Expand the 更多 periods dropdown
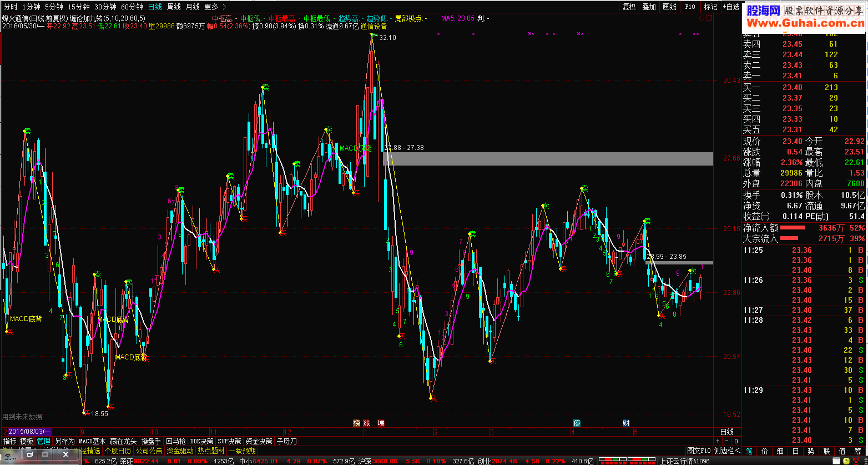 (215, 7)
